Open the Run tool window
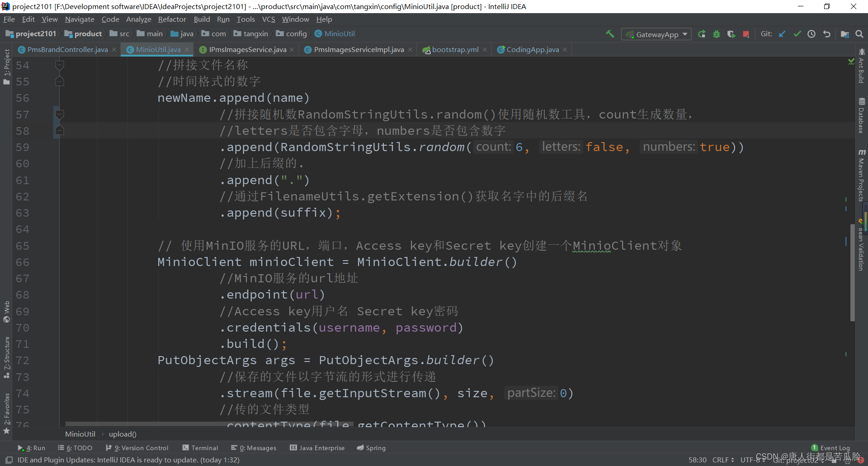The height and width of the screenshot is (466, 868). (x=32, y=448)
